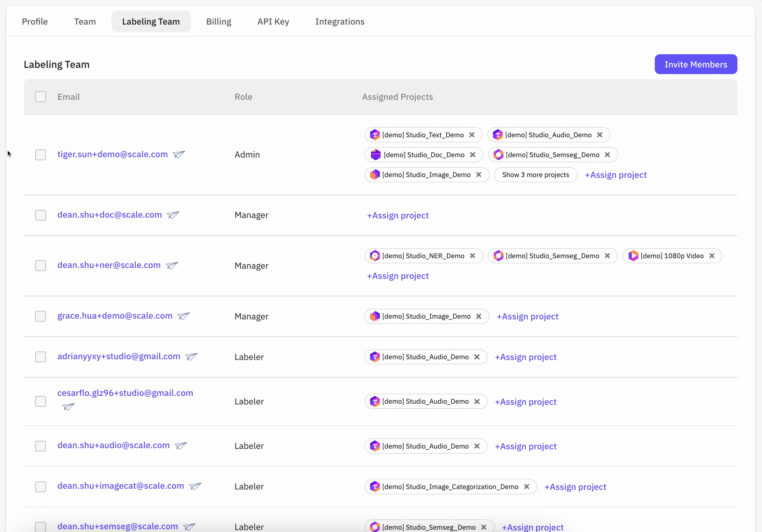Remove Studio_Text_Demo from tiger.sun's projects

[x=472, y=135]
